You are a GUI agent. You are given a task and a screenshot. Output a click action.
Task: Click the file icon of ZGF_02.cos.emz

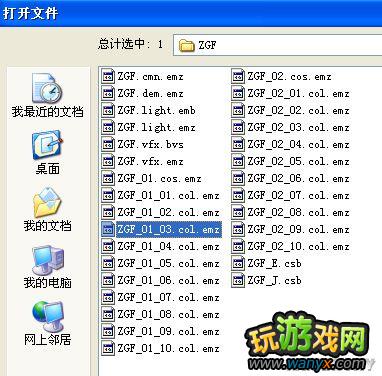[238, 76]
